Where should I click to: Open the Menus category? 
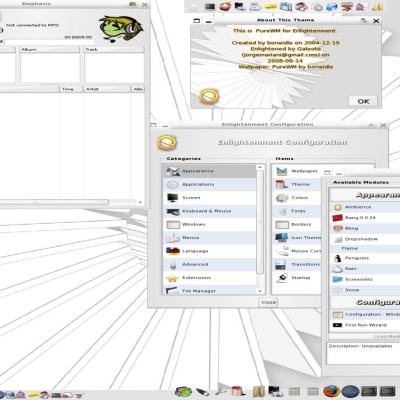point(210,238)
